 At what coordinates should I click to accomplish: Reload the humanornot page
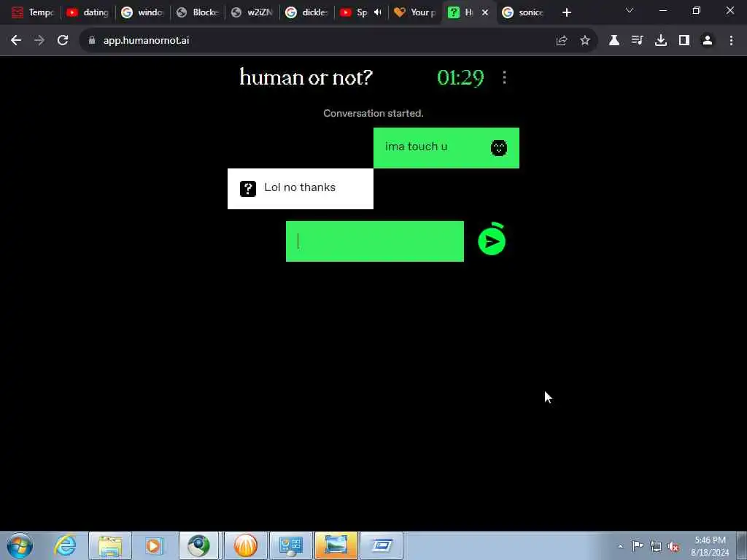(x=63, y=41)
